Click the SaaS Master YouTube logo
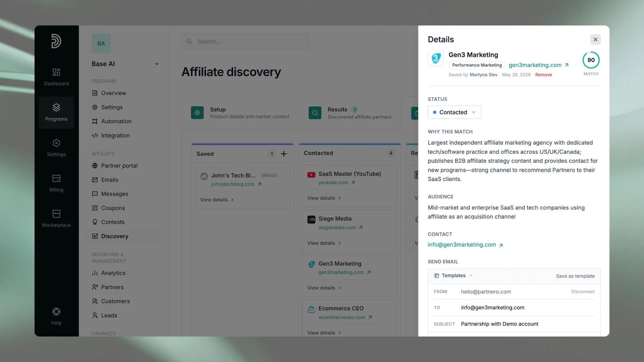Image resolution: width=644 pixels, height=362 pixels. (x=311, y=175)
